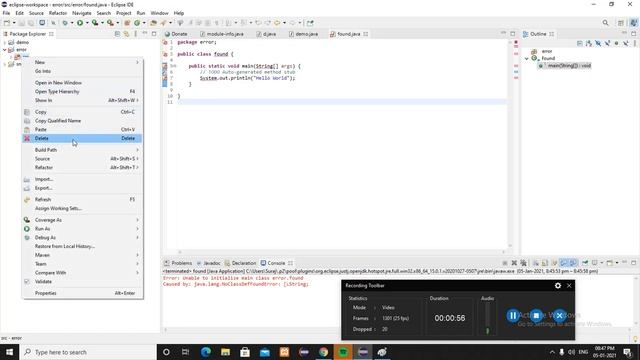The image size is (640, 360).
Task: Click Remove All Terminated Launches in Console
Action: pyautogui.click(x=524, y=263)
